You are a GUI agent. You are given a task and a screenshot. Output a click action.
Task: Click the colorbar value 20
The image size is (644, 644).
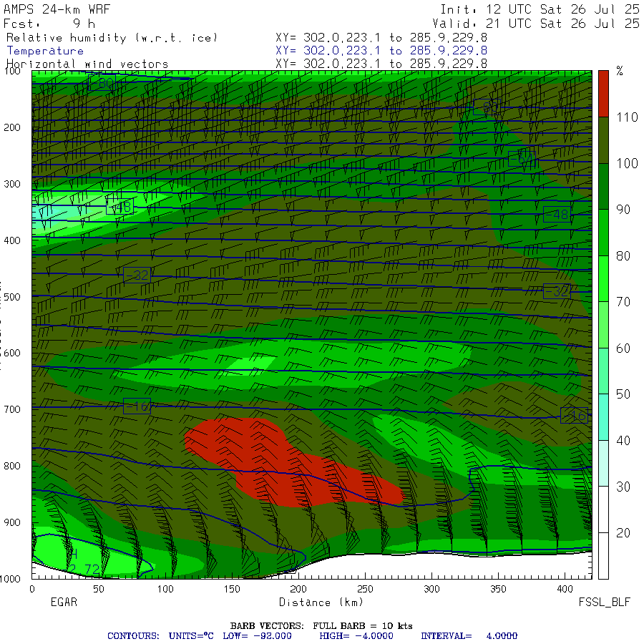pos(623,532)
